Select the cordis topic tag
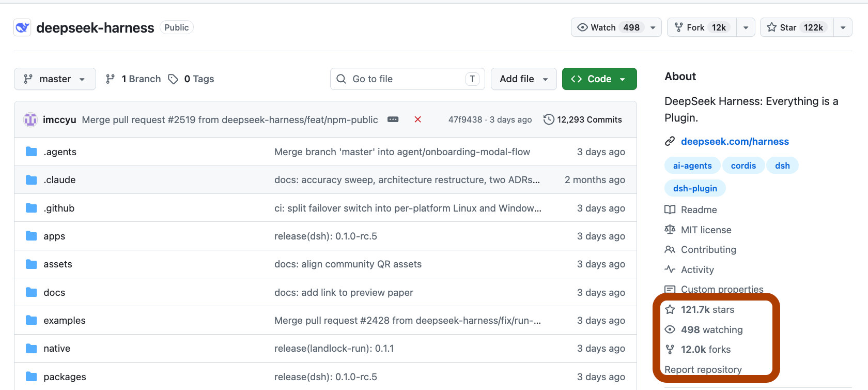Screen dimensions: 868x390 click(743, 166)
